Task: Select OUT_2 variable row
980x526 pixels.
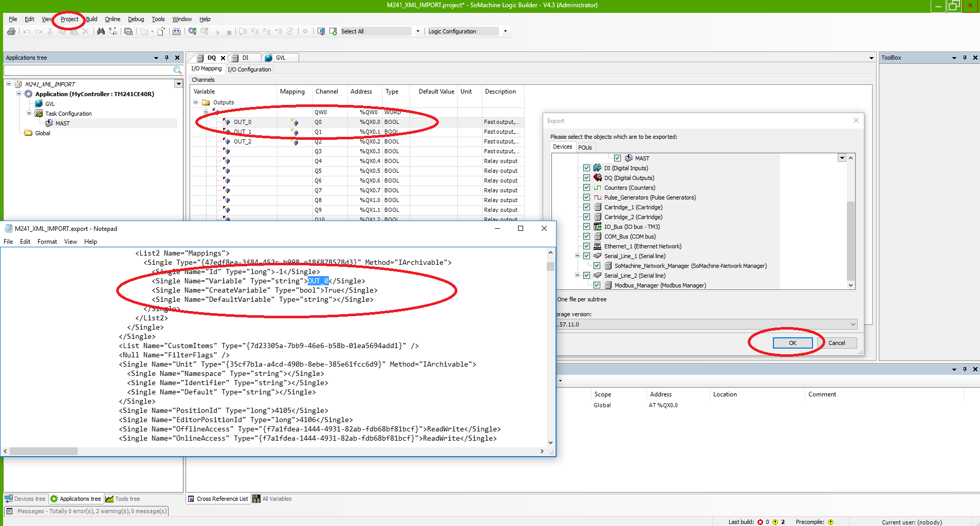Action: coord(358,141)
